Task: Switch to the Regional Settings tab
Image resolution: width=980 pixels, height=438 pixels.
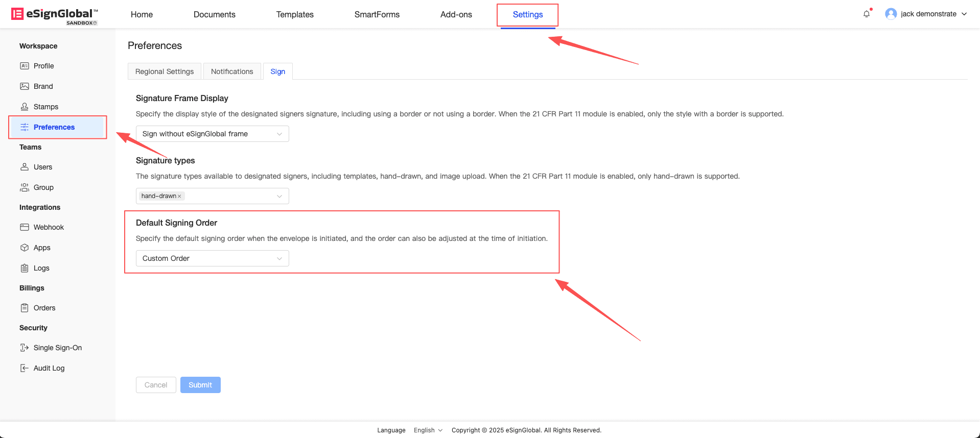Action: click(x=165, y=71)
